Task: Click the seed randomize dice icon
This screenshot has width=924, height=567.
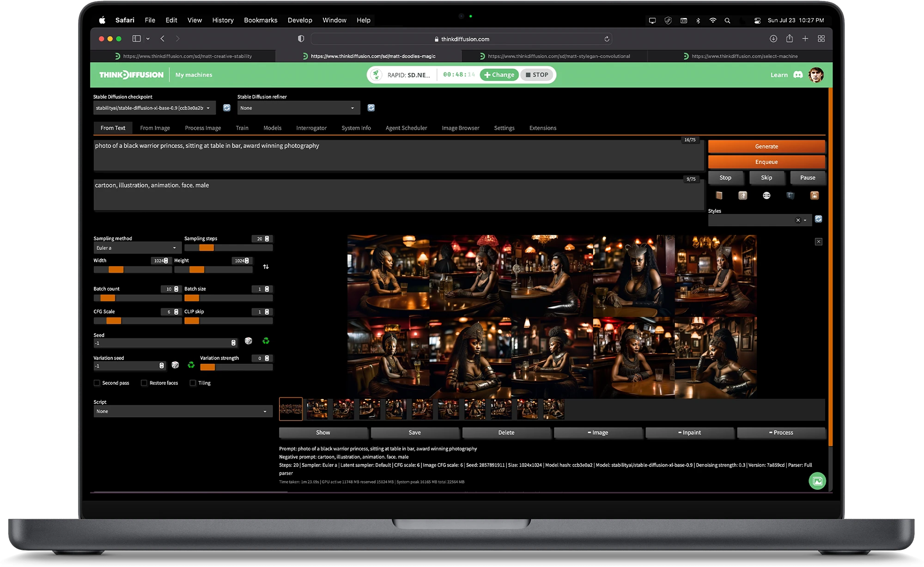Action: (x=249, y=341)
